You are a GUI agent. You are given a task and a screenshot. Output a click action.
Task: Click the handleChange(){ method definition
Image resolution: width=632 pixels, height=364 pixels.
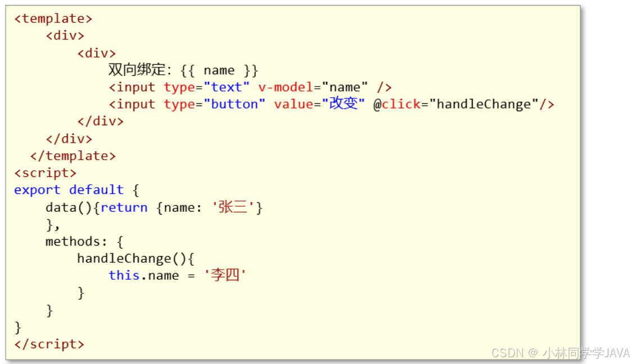pos(136,258)
